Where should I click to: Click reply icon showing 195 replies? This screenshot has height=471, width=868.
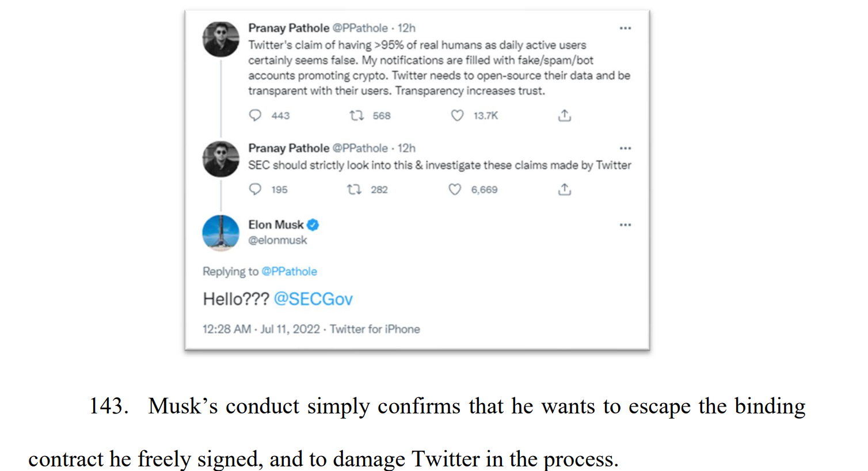click(x=255, y=189)
